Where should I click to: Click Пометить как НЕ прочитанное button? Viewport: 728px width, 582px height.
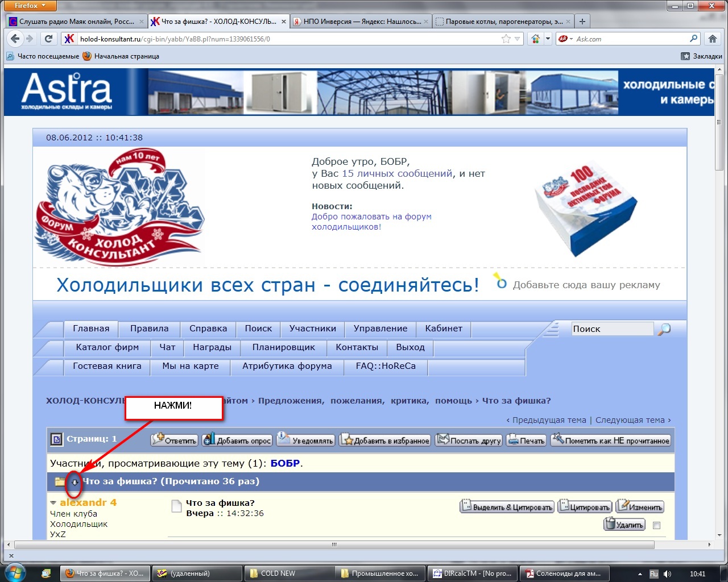pyautogui.click(x=611, y=440)
